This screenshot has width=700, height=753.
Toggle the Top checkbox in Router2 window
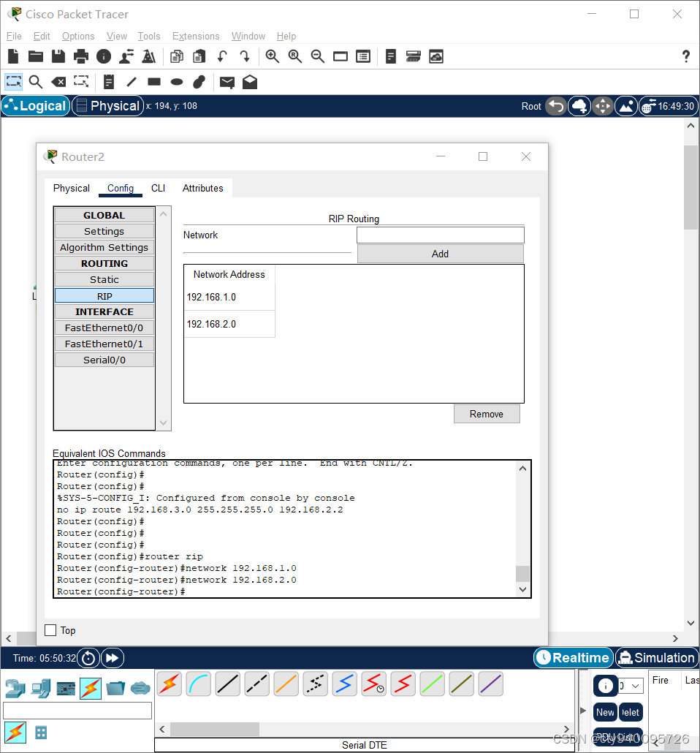(x=50, y=630)
